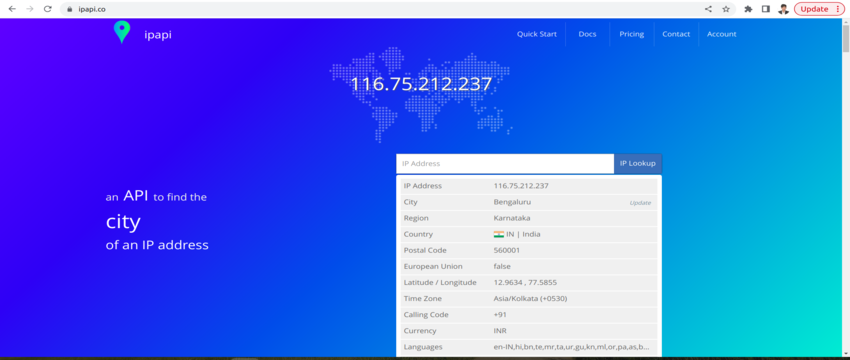Click the Time Zone label

coord(423,299)
